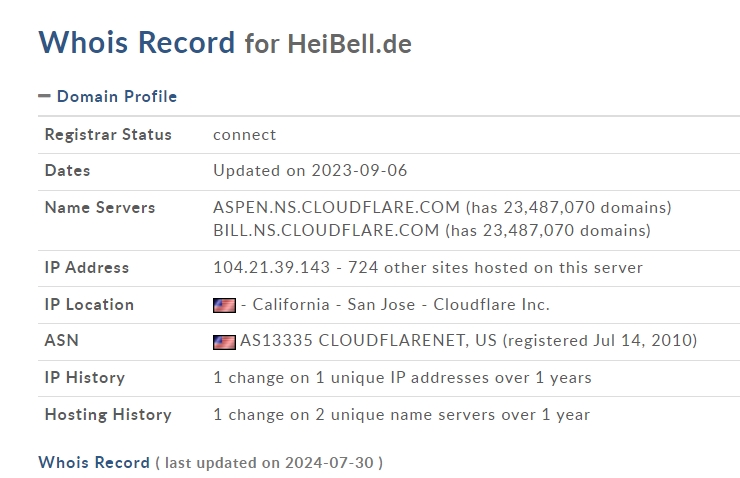This screenshot has width=740, height=478.
Task: Click the US flag in IP Location row
Action: pyautogui.click(x=224, y=305)
